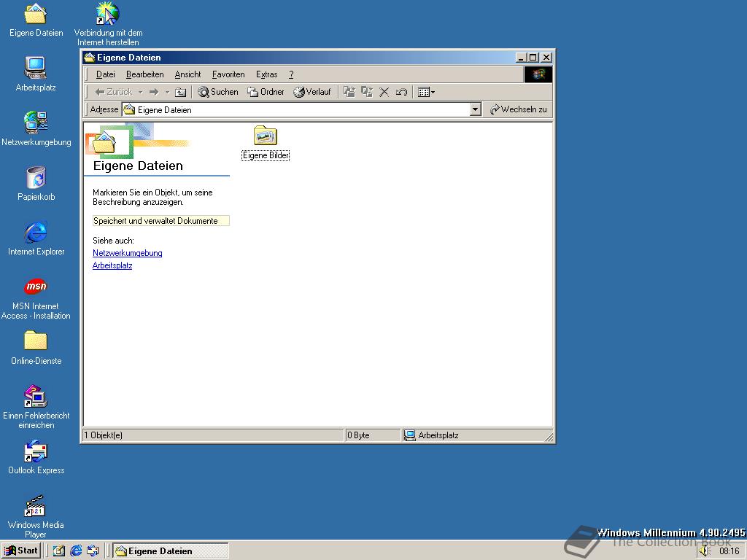The height and width of the screenshot is (560, 747).
Task: Select the Windows Media Player desktop icon
Action: [36, 517]
